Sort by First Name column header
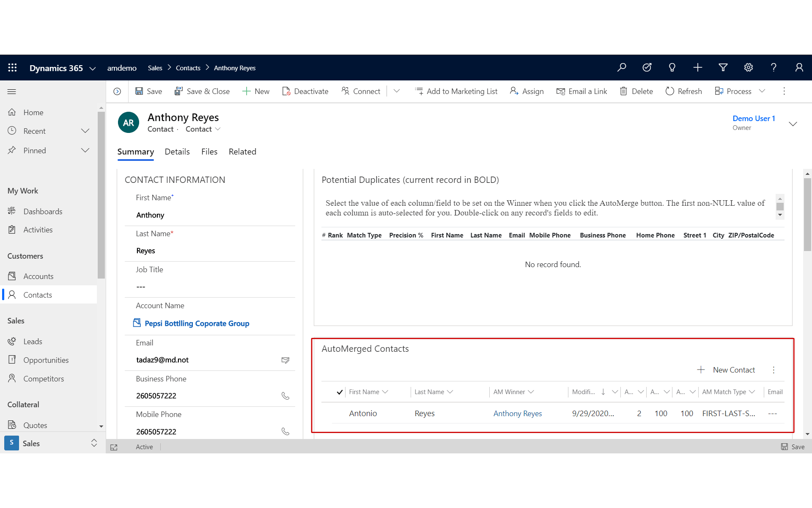 368,392
